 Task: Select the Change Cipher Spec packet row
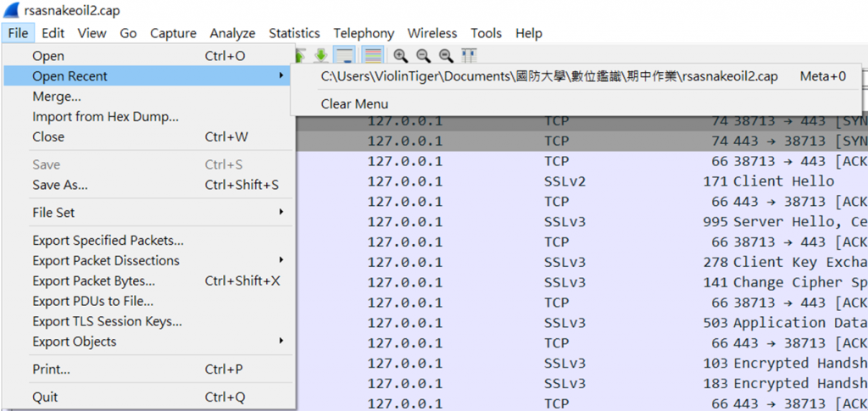581,282
